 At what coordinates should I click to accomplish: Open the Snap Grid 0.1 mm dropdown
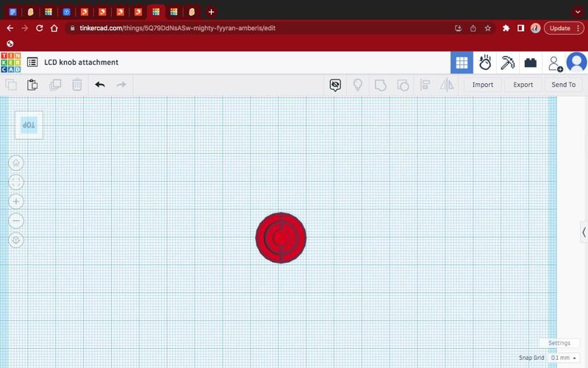tap(563, 358)
